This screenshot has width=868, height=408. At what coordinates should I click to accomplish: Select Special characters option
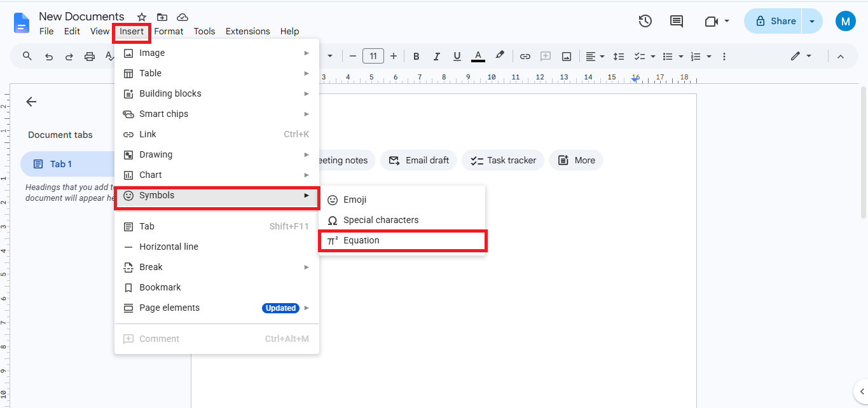[x=402, y=220]
